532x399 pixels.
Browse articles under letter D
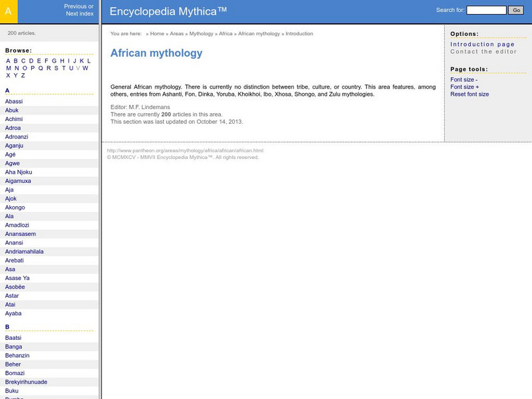(31, 61)
